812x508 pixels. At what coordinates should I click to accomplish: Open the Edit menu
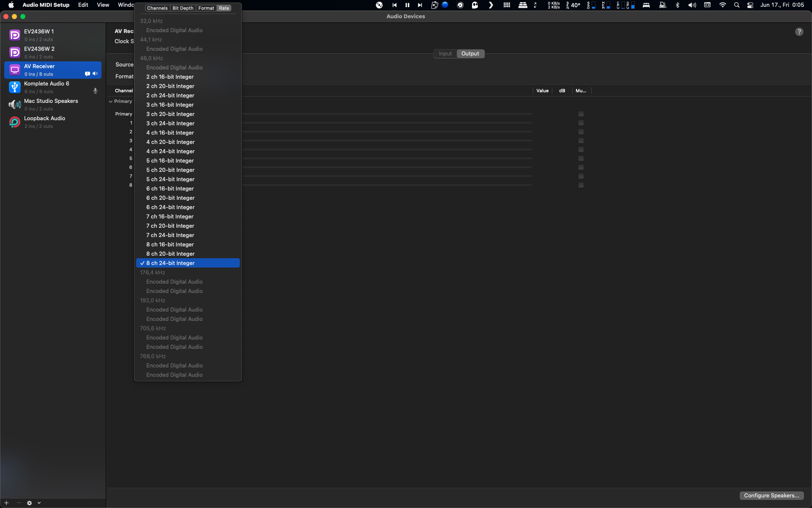point(83,5)
